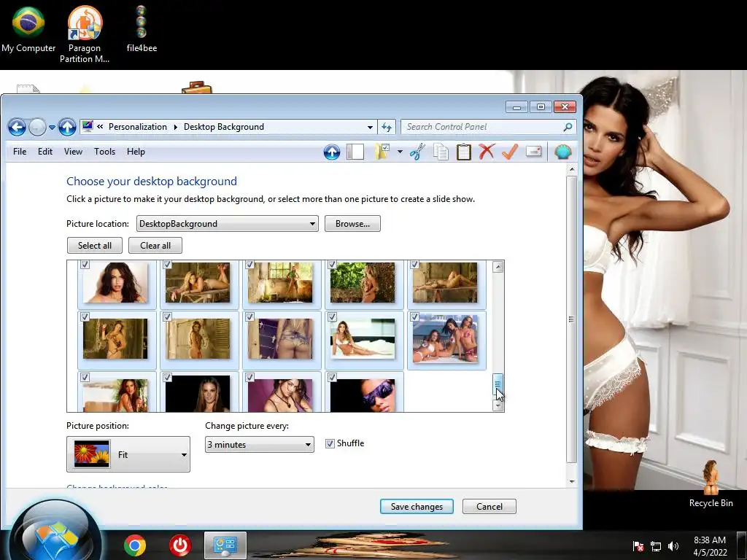This screenshot has width=747, height=560.
Task: Uncheck the white-bed thumbnail checkbox
Action: click(332, 316)
